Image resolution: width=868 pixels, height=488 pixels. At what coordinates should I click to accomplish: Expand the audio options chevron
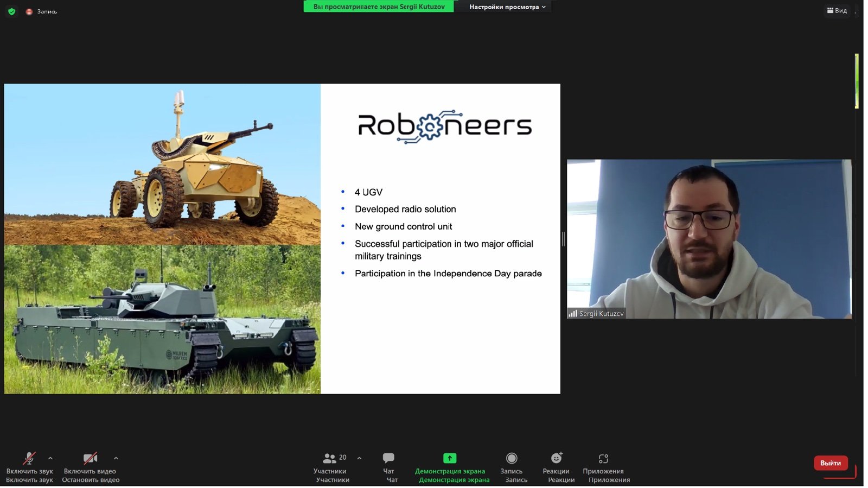[x=50, y=458]
